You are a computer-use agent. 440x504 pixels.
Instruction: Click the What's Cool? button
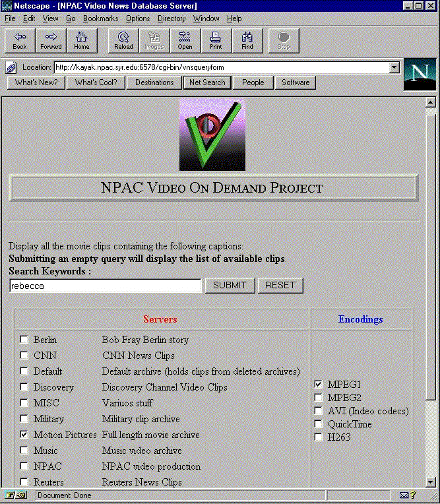pyautogui.click(x=96, y=82)
